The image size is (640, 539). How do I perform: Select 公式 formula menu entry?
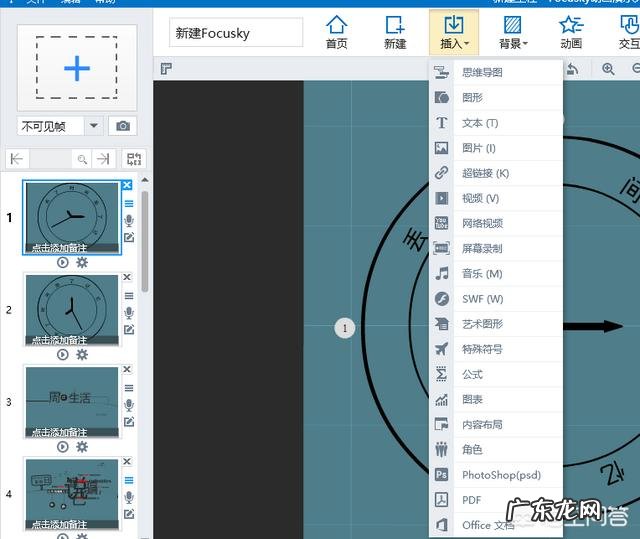coord(472,375)
